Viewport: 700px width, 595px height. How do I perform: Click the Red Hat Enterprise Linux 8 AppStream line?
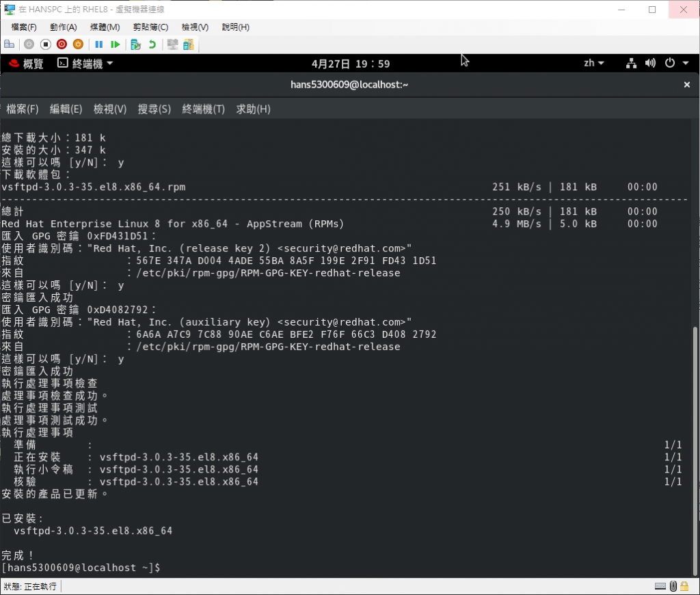(x=172, y=224)
